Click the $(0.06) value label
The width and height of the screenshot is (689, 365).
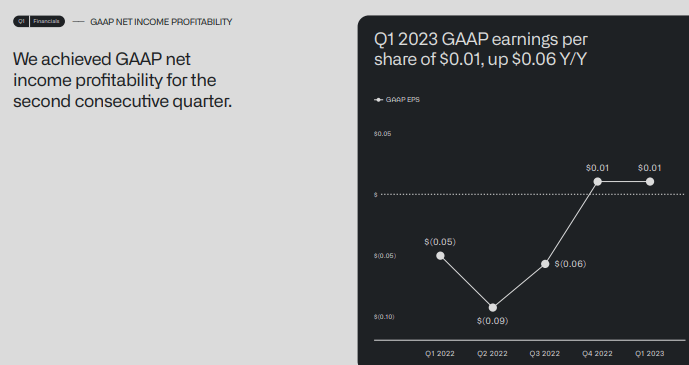570,264
